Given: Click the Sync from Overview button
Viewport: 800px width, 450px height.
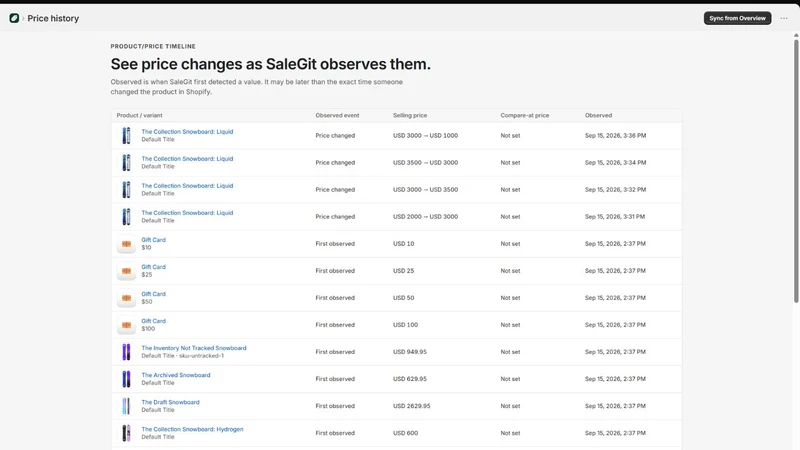Looking at the screenshot, I should tap(737, 18).
